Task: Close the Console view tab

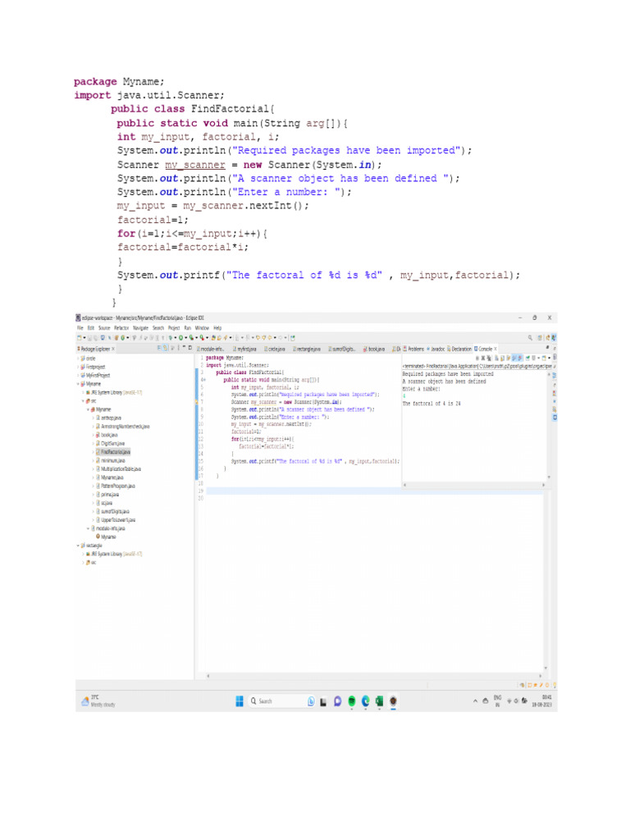Action: (496, 348)
